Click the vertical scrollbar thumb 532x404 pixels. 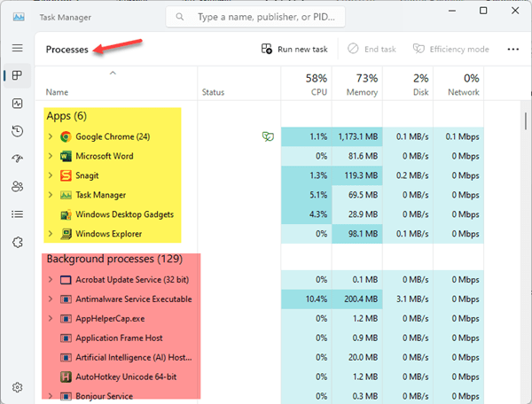click(526, 121)
